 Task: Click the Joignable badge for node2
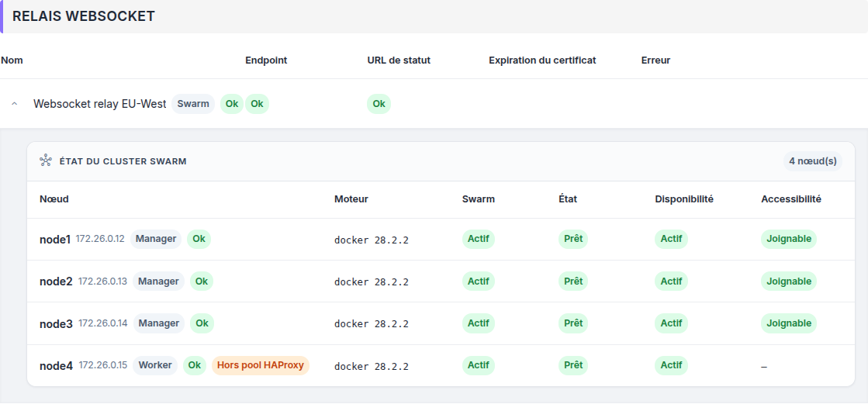[789, 281]
